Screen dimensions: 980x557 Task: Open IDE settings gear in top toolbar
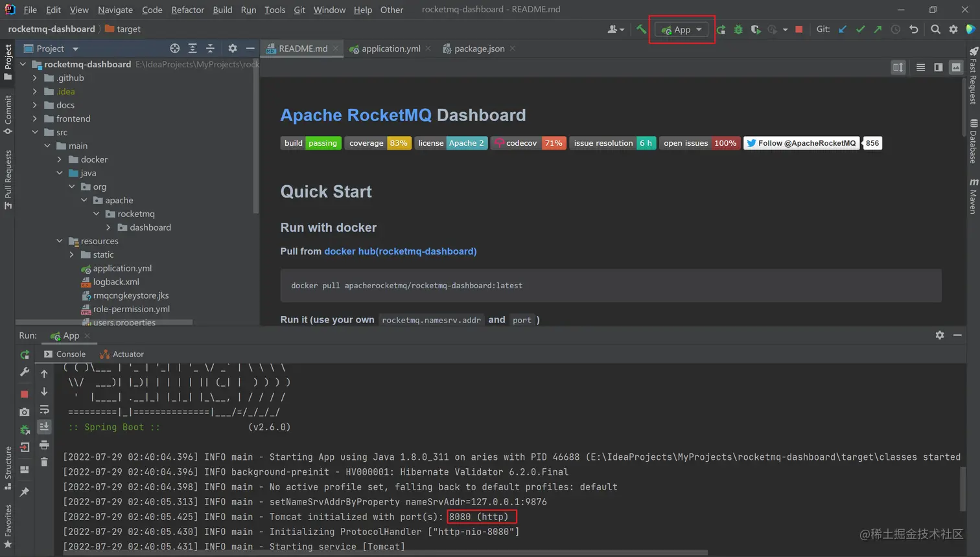tap(953, 29)
